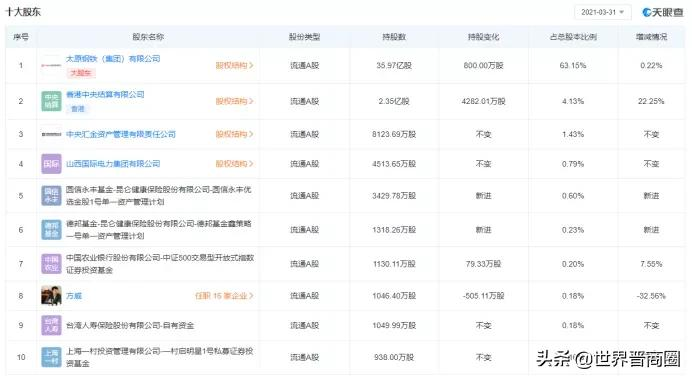
Task: Expand 股权结构 for 香港中央结算 row
Action: tap(234, 101)
